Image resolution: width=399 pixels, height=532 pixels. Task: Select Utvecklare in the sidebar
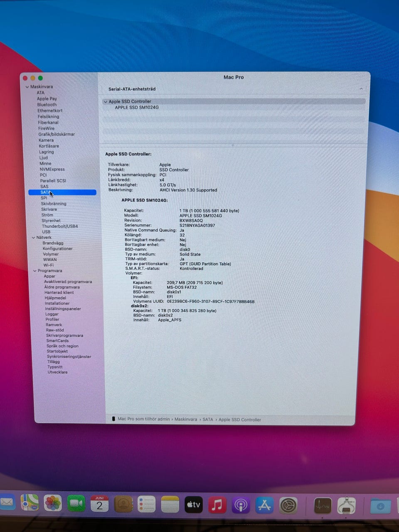(57, 372)
